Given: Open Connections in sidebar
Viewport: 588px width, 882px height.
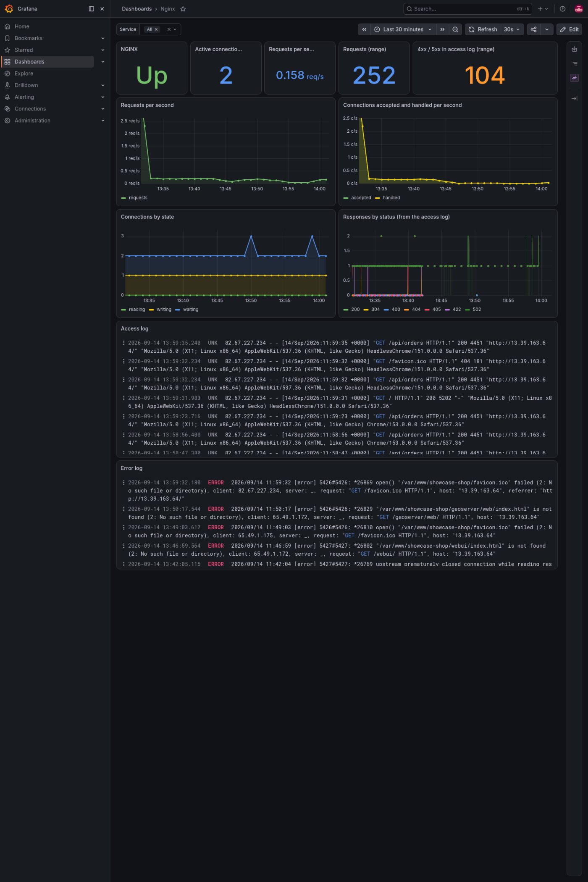Looking at the screenshot, I should pyautogui.click(x=30, y=109).
